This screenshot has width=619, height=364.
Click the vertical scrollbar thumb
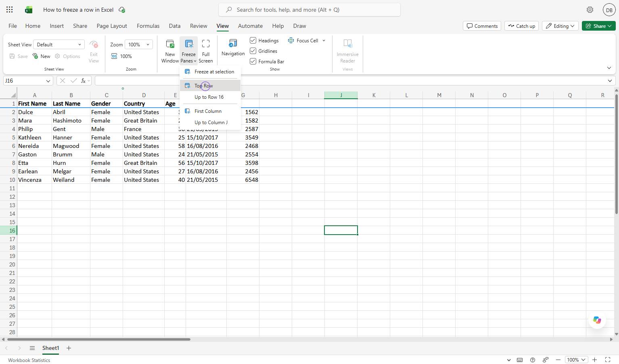pos(616,154)
